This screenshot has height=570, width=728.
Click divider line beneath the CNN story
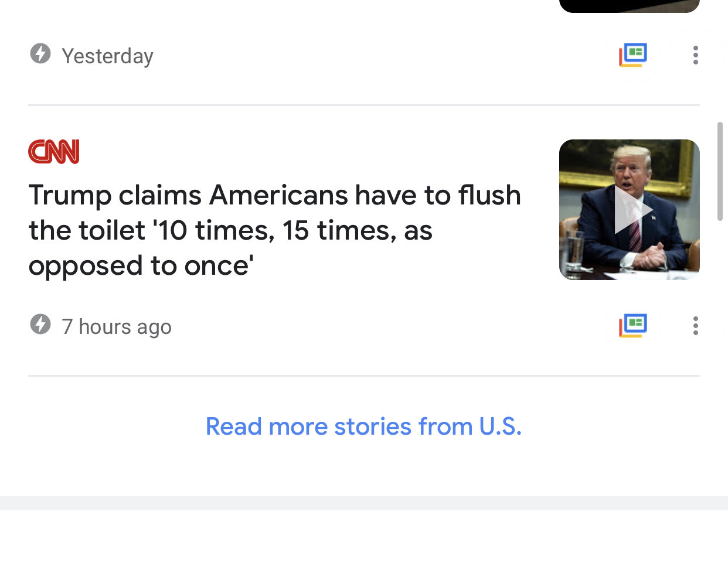point(364,376)
